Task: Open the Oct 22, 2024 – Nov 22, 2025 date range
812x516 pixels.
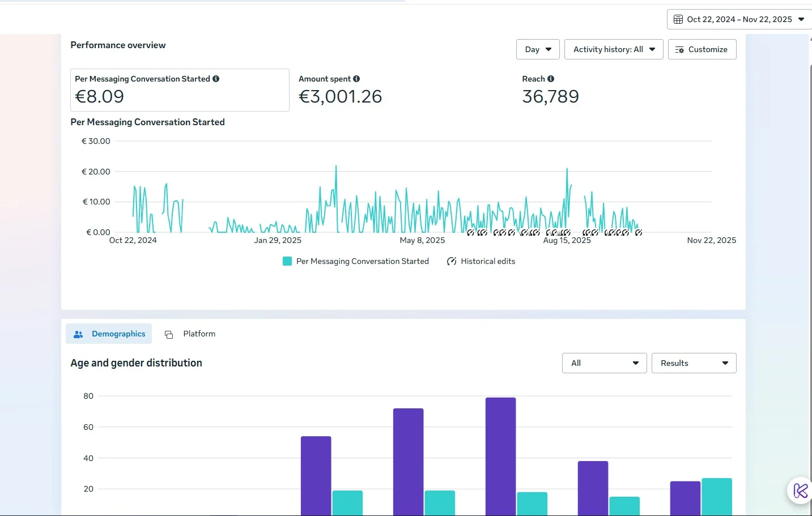Action: (x=739, y=19)
